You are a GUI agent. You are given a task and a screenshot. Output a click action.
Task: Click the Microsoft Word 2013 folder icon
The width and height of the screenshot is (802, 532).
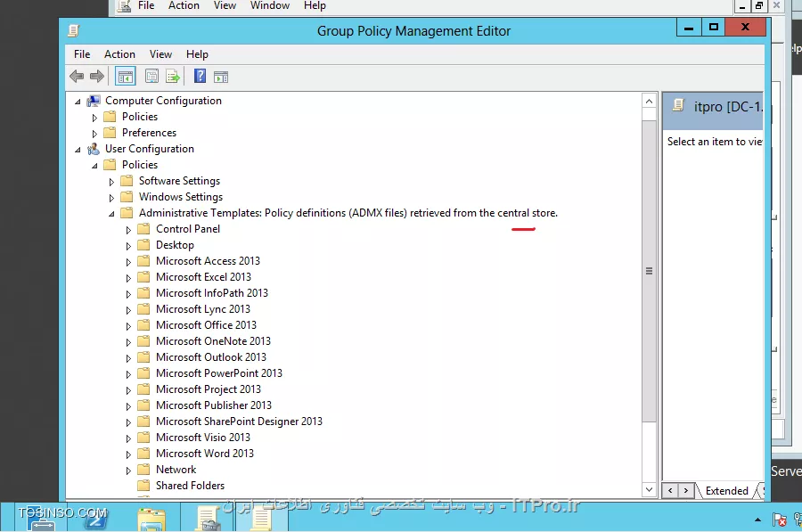click(x=143, y=454)
